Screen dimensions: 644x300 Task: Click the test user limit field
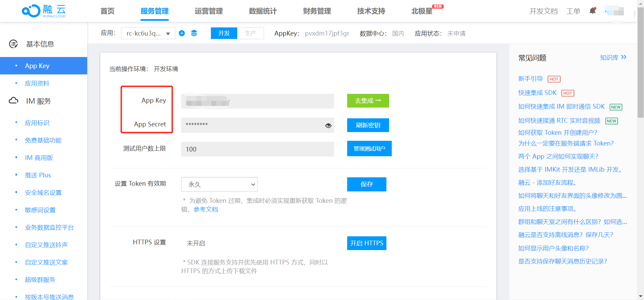(257, 149)
